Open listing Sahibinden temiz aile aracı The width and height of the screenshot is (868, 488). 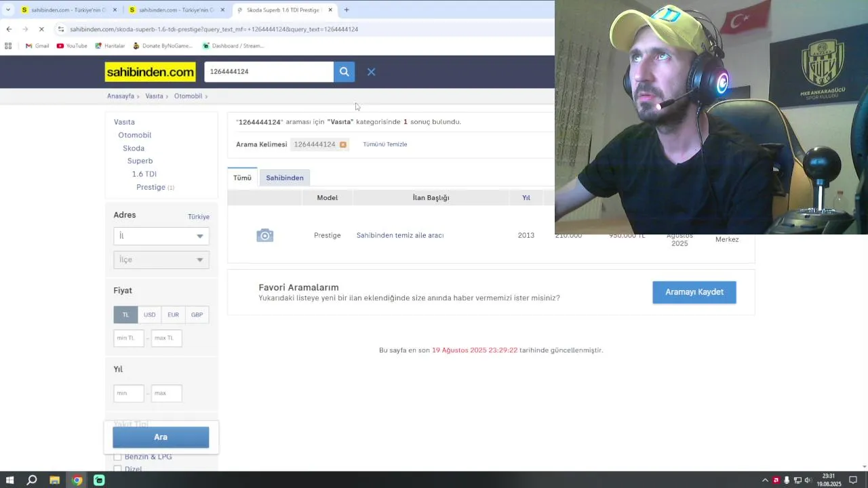400,235
